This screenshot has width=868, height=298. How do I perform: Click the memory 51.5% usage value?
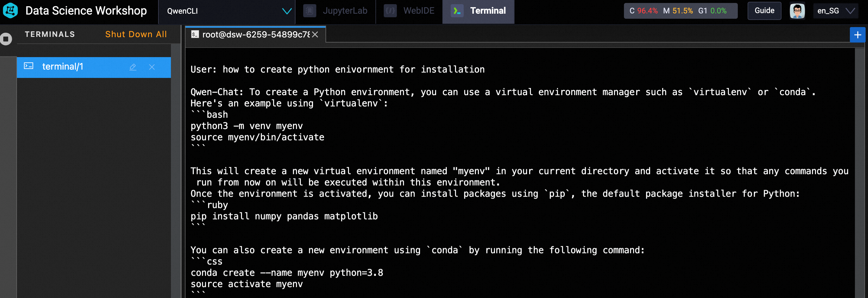click(x=683, y=11)
